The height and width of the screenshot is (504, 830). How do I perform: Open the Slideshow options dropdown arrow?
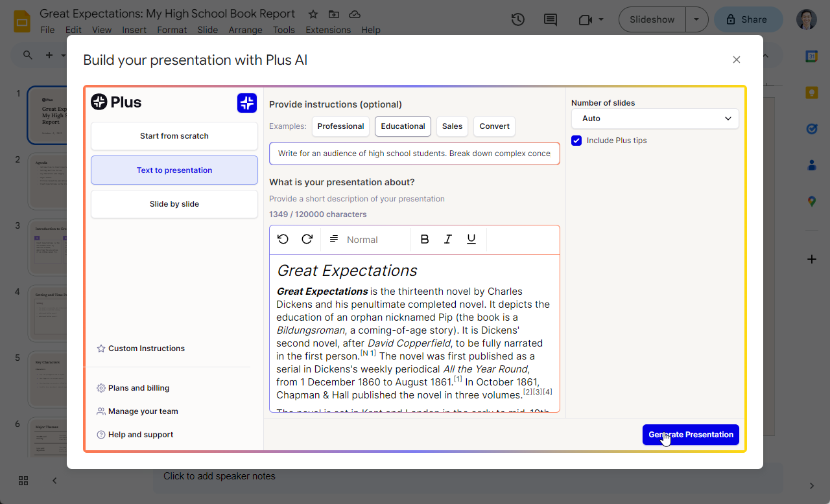pyautogui.click(x=696, y=19)
